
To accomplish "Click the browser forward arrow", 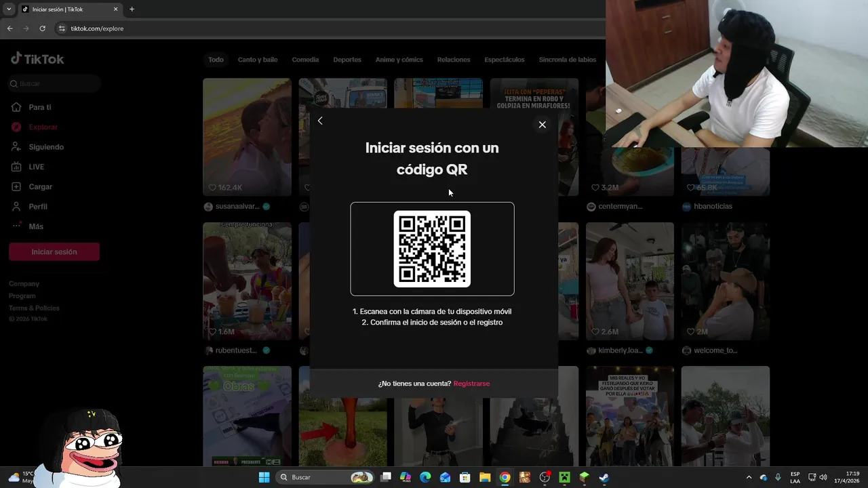I will pos(26,28).
